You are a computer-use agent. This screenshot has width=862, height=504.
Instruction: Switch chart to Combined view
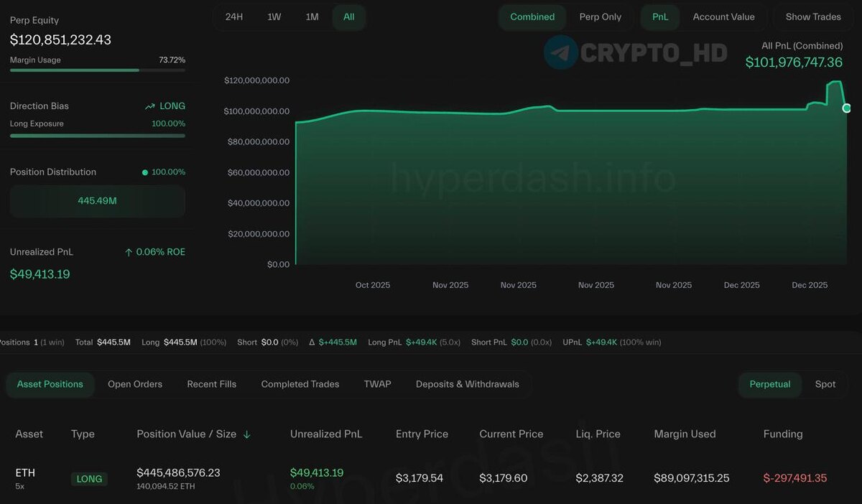click(532, 17)
